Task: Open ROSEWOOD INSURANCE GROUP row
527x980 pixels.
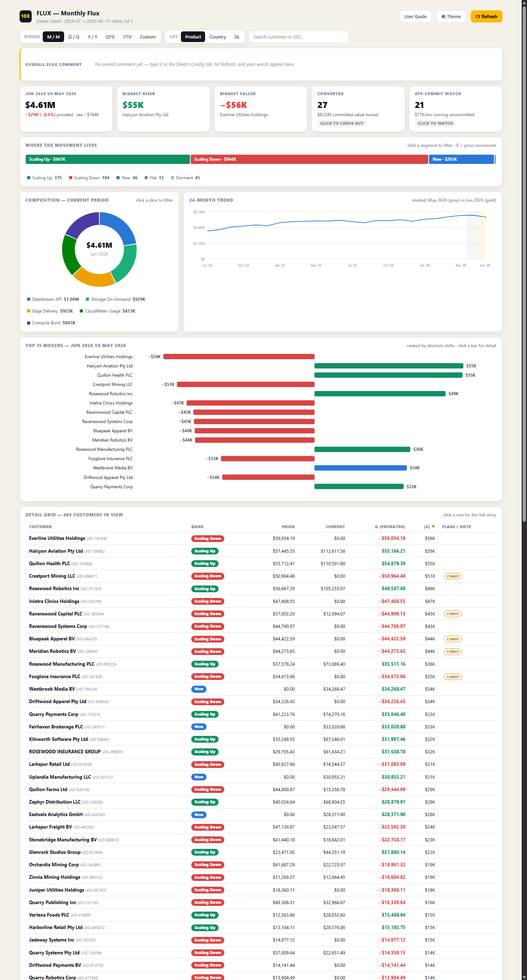Action: tap(261, 752)
